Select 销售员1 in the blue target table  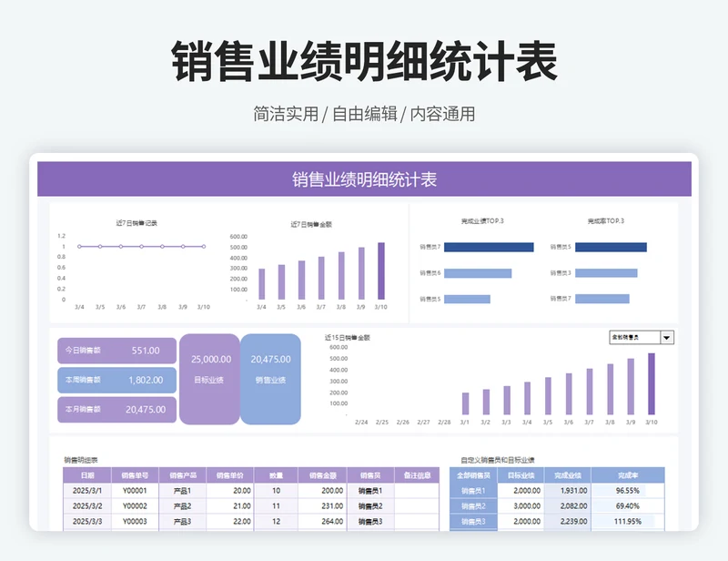point(473,491)
